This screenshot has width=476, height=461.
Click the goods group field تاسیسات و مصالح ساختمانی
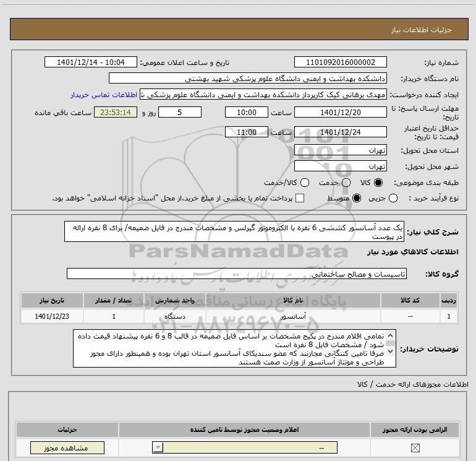(237, 274)
